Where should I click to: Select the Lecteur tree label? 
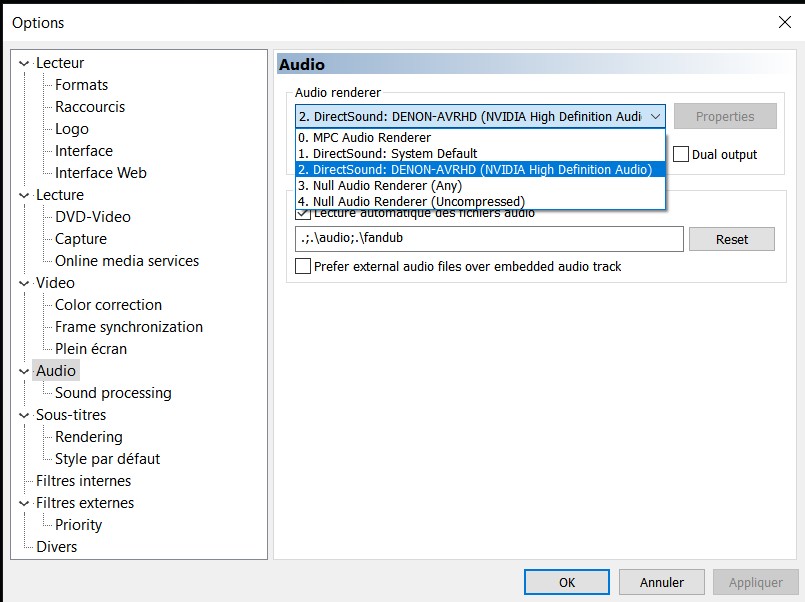(60, 63)
